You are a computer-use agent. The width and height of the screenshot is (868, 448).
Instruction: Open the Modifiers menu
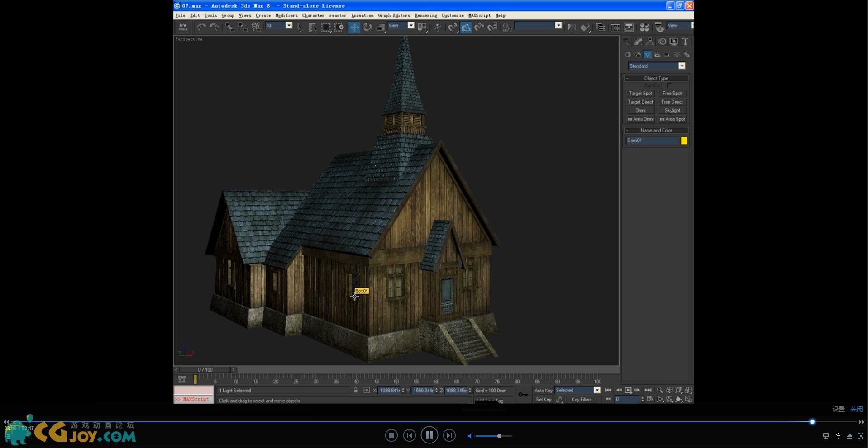[x=286, y=15]
